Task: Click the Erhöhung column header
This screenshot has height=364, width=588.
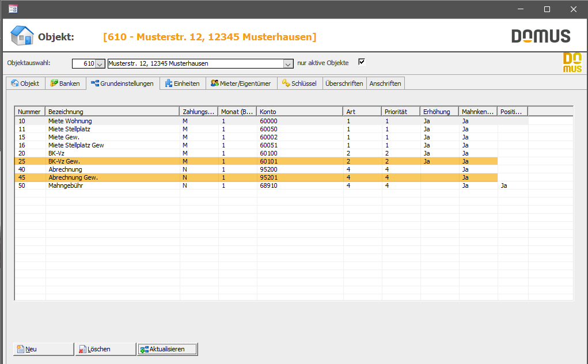Action: click(x=439, y=112)
